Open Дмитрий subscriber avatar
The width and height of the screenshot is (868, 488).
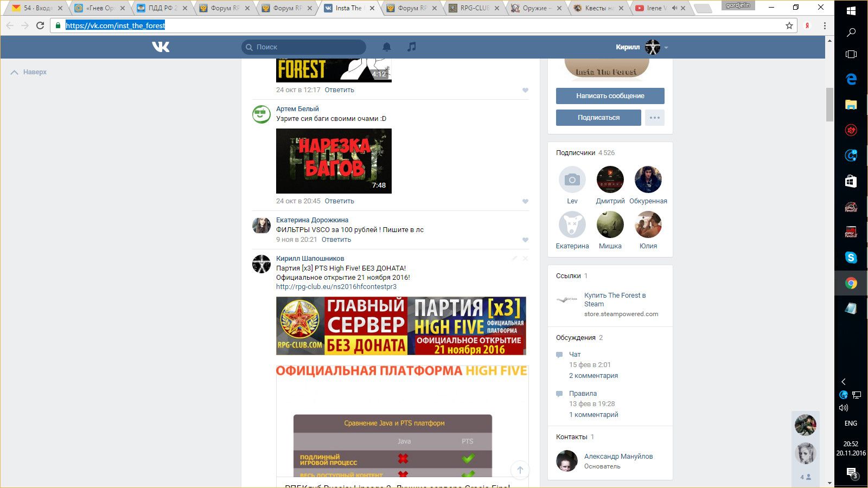point(610,179)
